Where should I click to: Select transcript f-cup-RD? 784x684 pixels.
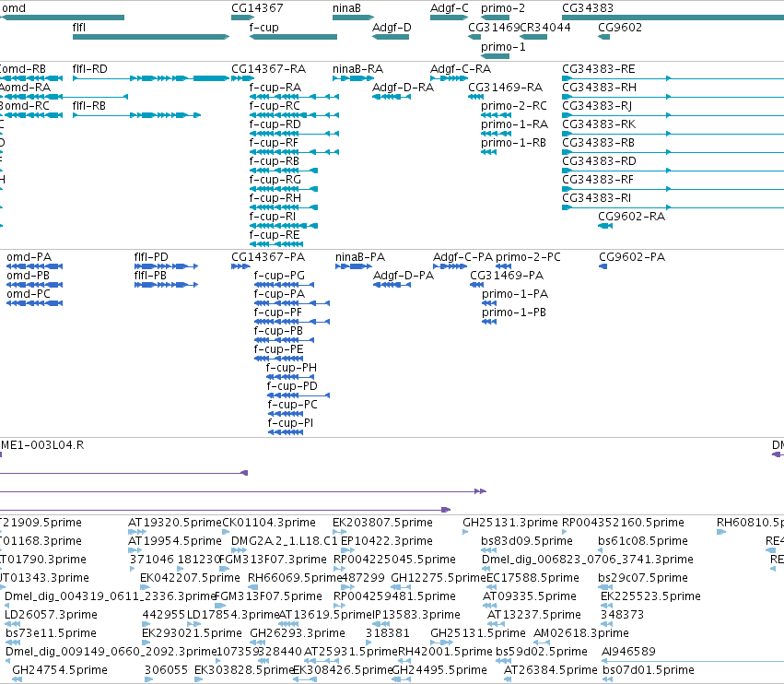point(294,134)
